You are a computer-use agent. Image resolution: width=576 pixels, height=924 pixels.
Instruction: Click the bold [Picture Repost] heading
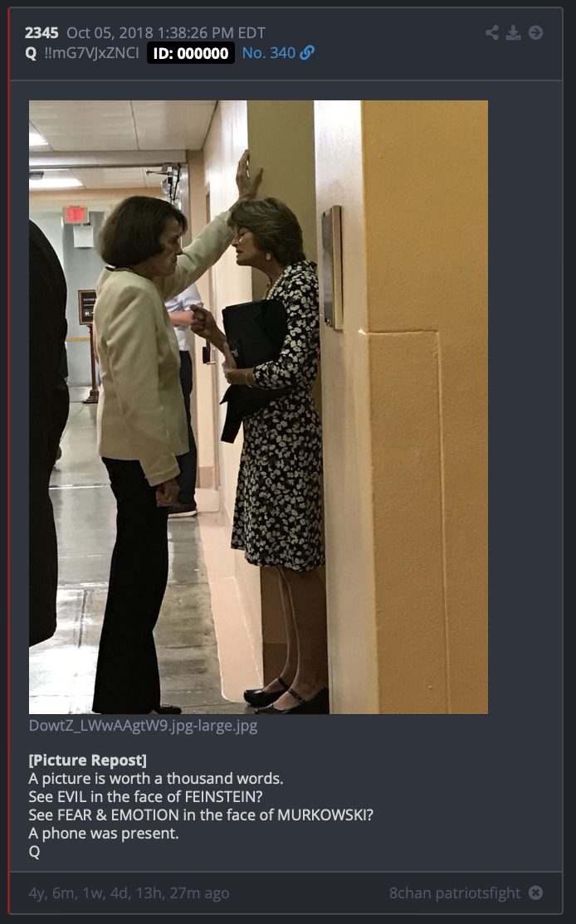pos(87,760)
